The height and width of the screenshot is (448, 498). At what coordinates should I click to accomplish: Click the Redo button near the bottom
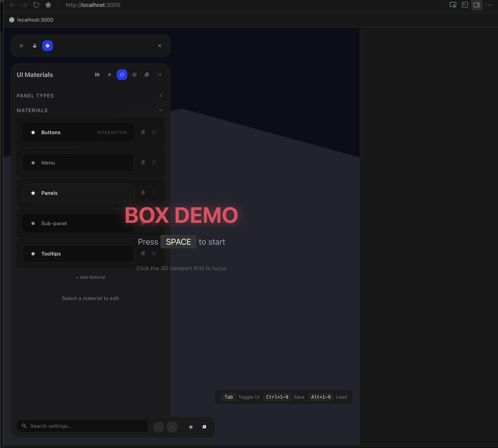click(172, 427)
